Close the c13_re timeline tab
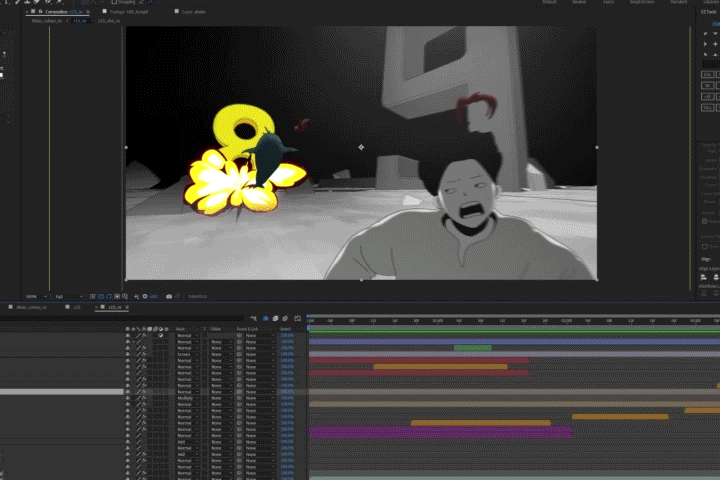The image size is (720, 480). point(96,307)
